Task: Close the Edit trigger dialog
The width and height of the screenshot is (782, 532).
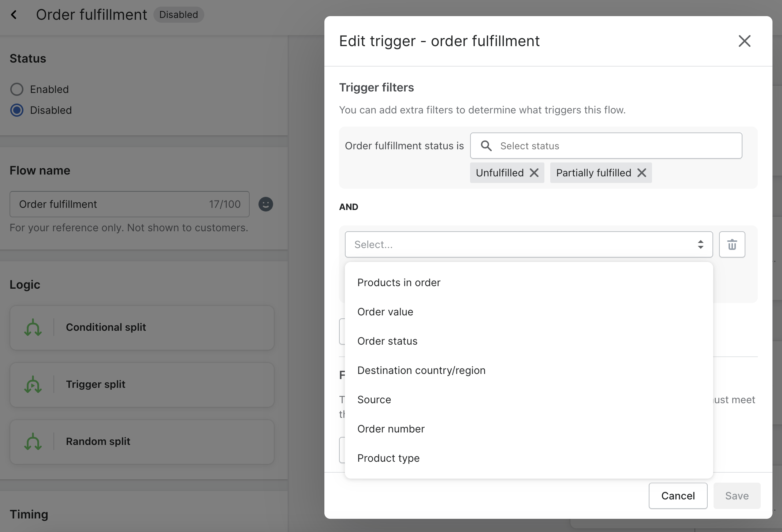Action: pyautogui.click(x=744, y=41)
